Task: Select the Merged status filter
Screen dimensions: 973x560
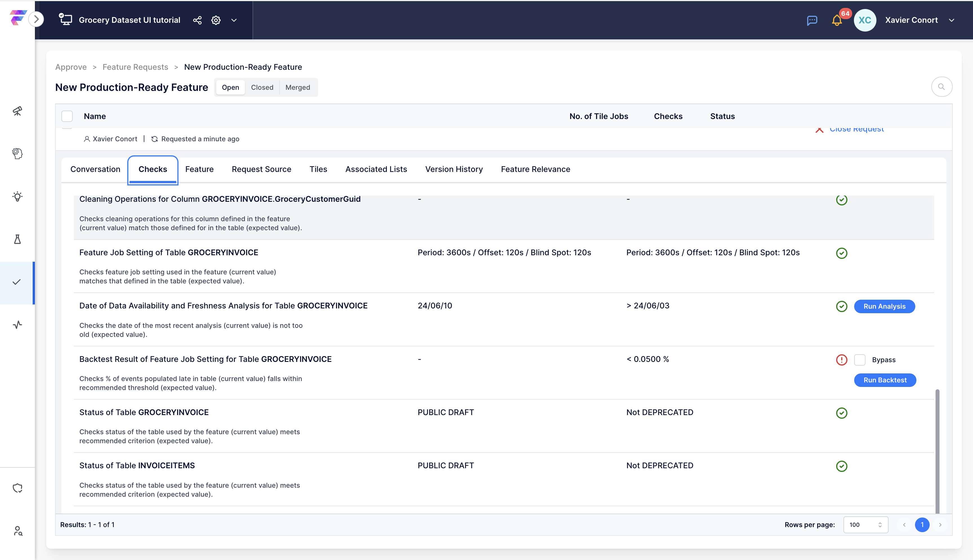Action: click(x=298, y=87)
